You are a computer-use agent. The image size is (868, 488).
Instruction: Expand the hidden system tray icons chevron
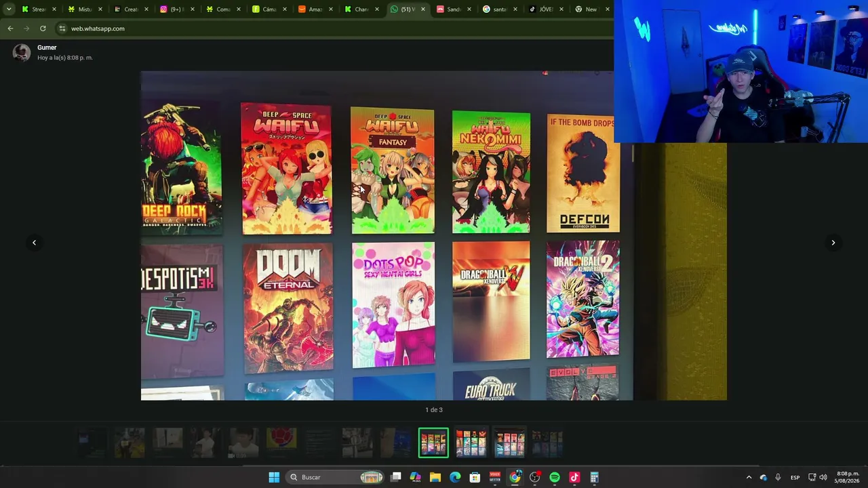pyautogui.click(x=749, y=477)
